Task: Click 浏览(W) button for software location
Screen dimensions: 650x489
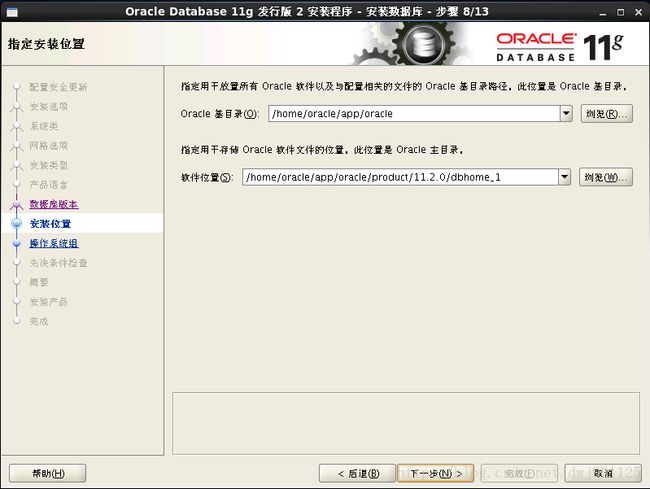Action: point(606,177)
